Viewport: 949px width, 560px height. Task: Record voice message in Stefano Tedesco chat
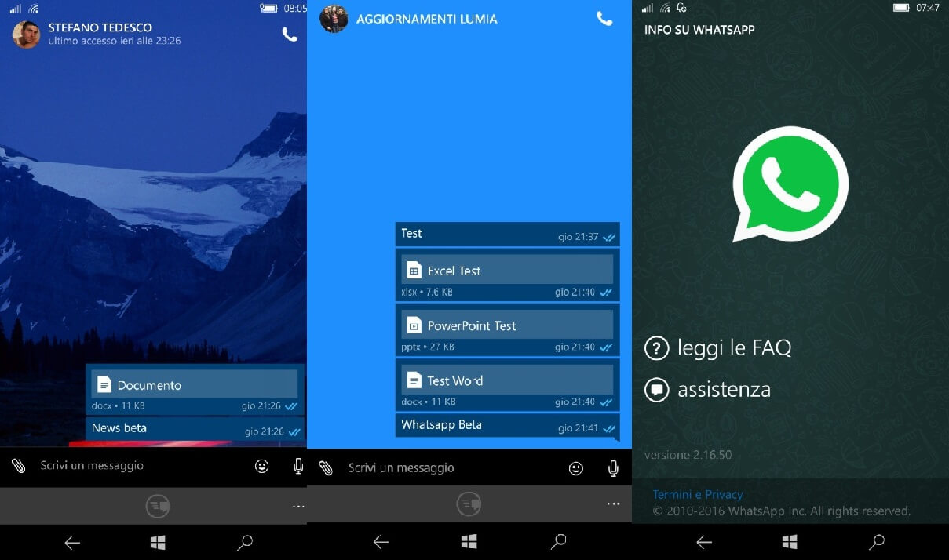[x=298, y=466]
